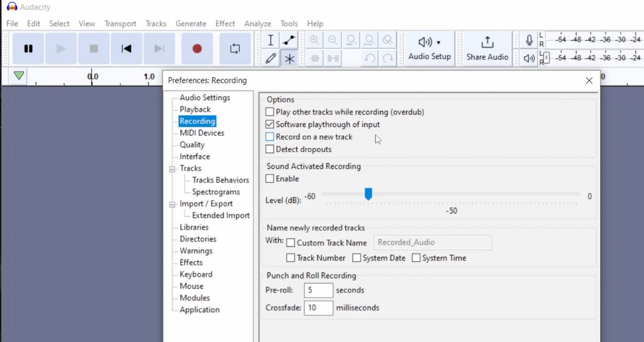Open the Generate menu
This screenshot has height=342, width=644.
pos(191,23)
